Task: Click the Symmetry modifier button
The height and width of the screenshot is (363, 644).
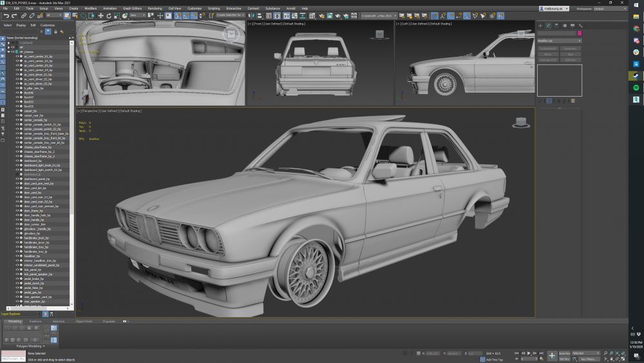Action: click(571, 48)
